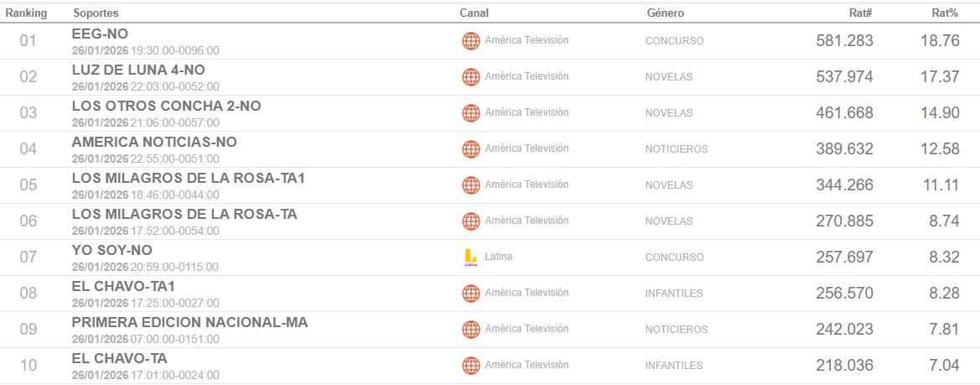Open the EEG-NO program title
This screenshot has width=980, height=385.
click(x=100, y=34)
